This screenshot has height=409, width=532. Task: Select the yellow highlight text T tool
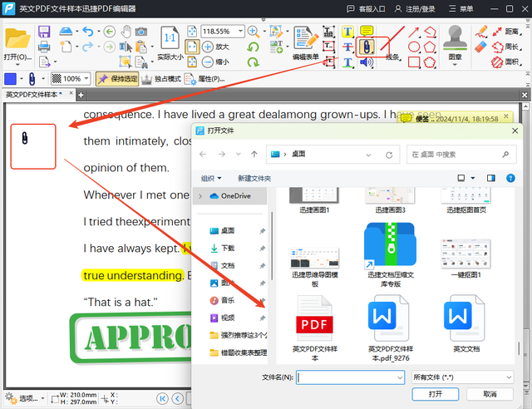(x=347, y=32)
